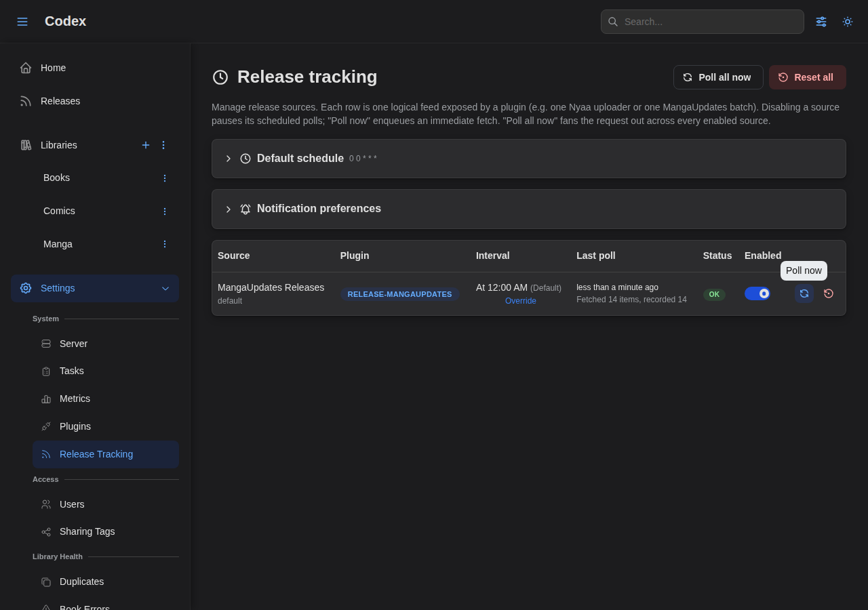Expand the Default schedule panel
Image resolution: width=868 pixels, height=610 pixels.
[x=529, y=159]
